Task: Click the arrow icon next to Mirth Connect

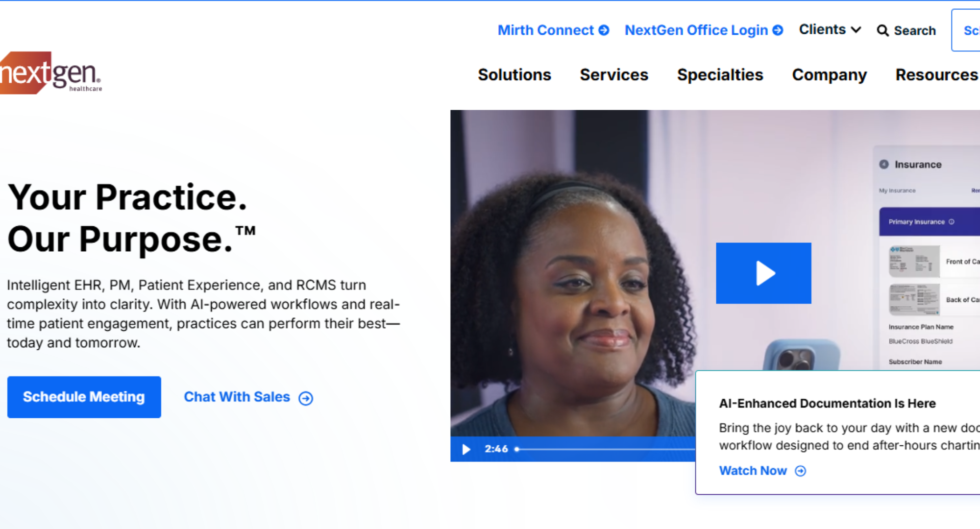Action: (x=604, y=30)
